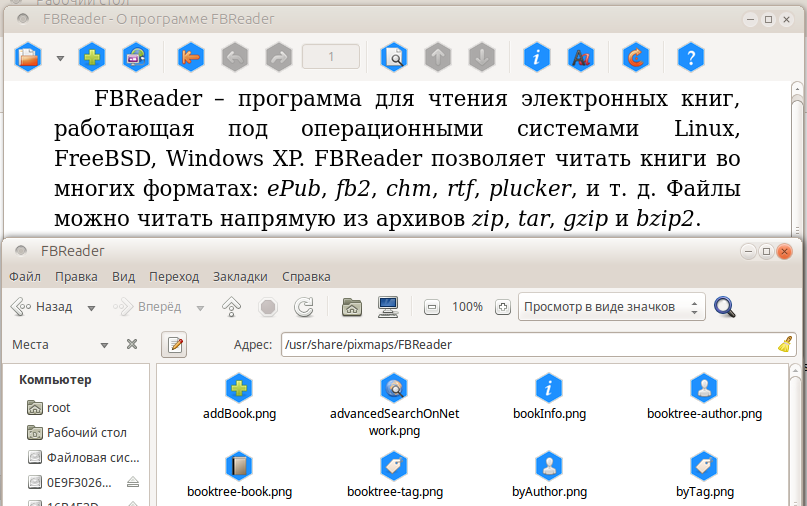Screen dimensions: 807x506
Task: Close the Места sidebar panel
Action: pos(132,344)
